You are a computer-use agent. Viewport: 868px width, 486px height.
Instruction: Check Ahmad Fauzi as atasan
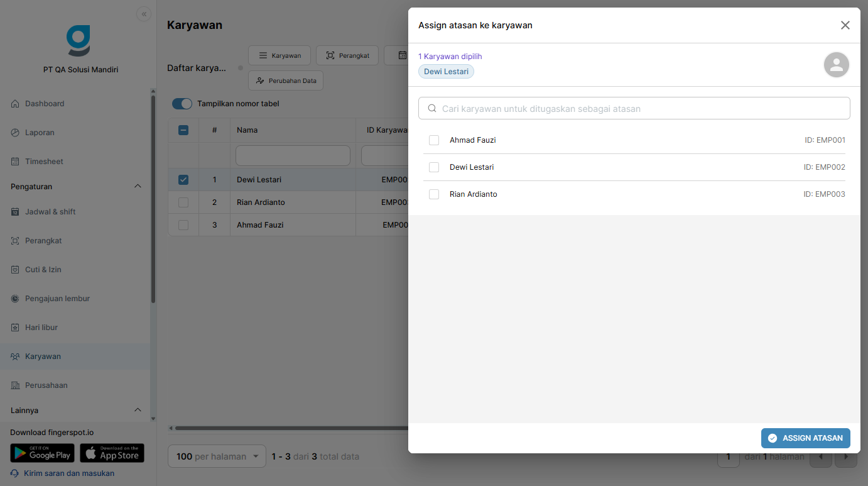coord(434,140)
